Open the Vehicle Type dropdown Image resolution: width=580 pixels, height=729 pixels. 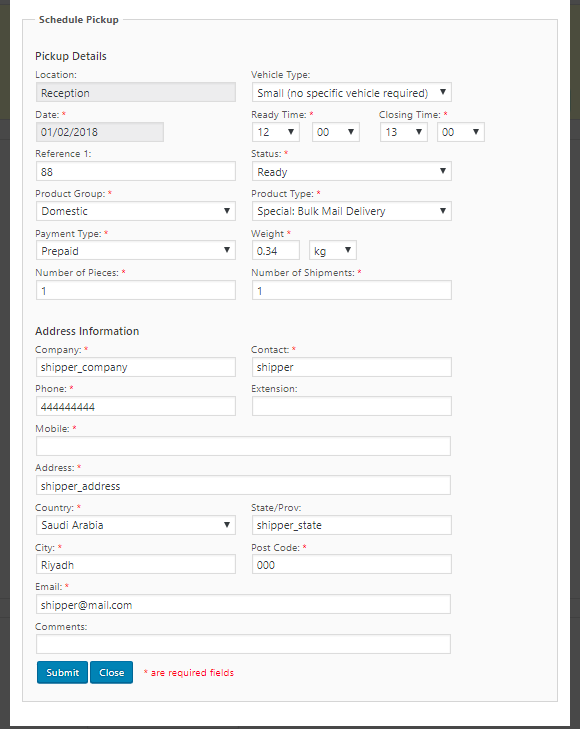(x=351, y=93)
